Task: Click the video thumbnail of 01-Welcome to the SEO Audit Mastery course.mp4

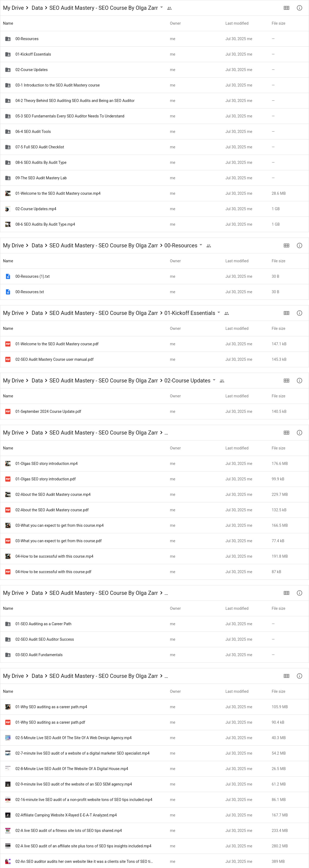Action: coord(8,193)
